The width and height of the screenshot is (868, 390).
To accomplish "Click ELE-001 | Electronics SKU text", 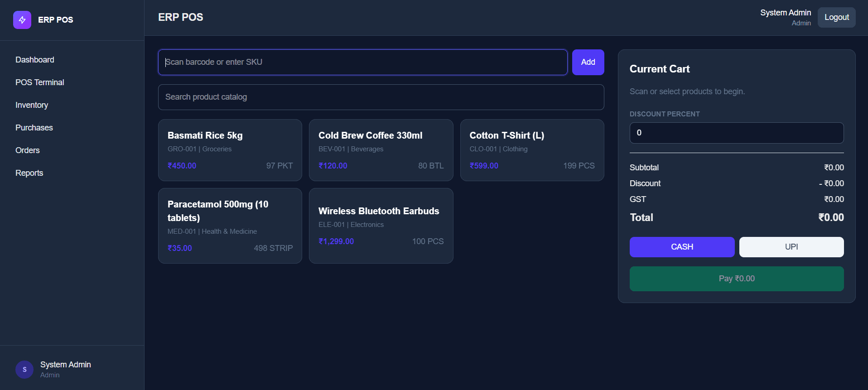I will tap(351, 225).
